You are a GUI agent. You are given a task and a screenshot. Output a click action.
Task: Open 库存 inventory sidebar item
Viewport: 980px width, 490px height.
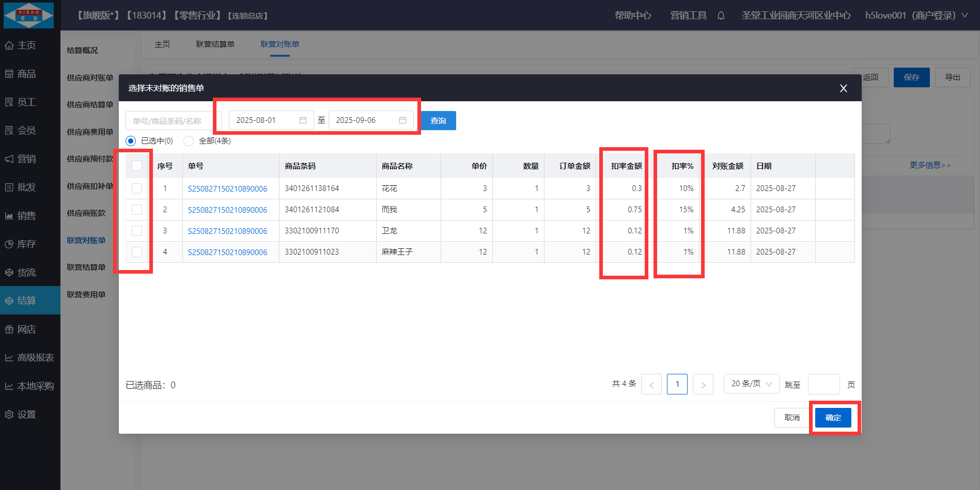[x=26, y=244]
